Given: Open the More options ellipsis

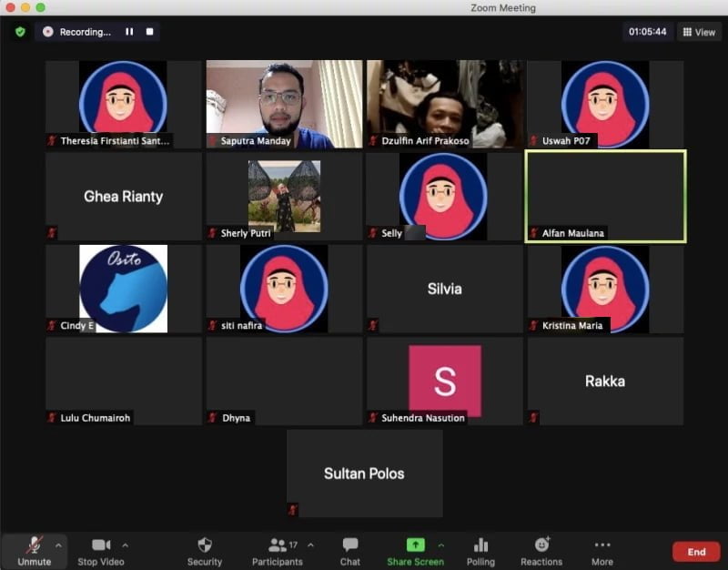Looking at the screenshot, I should point(602,545).
